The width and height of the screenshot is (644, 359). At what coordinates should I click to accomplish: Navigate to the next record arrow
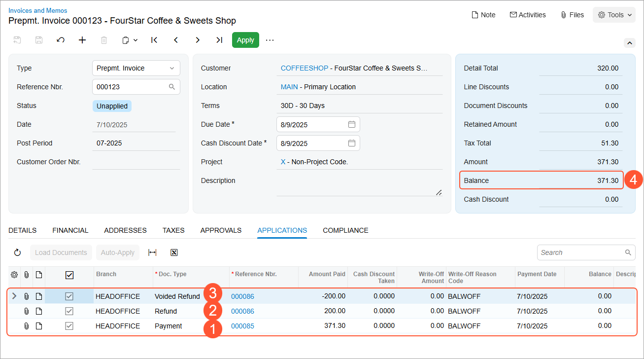coord(198,40)
